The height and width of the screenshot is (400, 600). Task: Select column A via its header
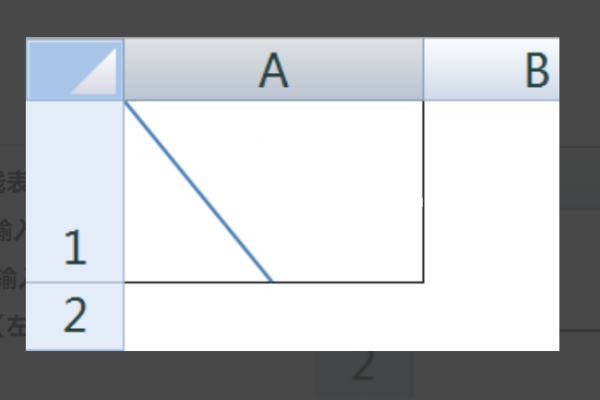tap(274, 69)
